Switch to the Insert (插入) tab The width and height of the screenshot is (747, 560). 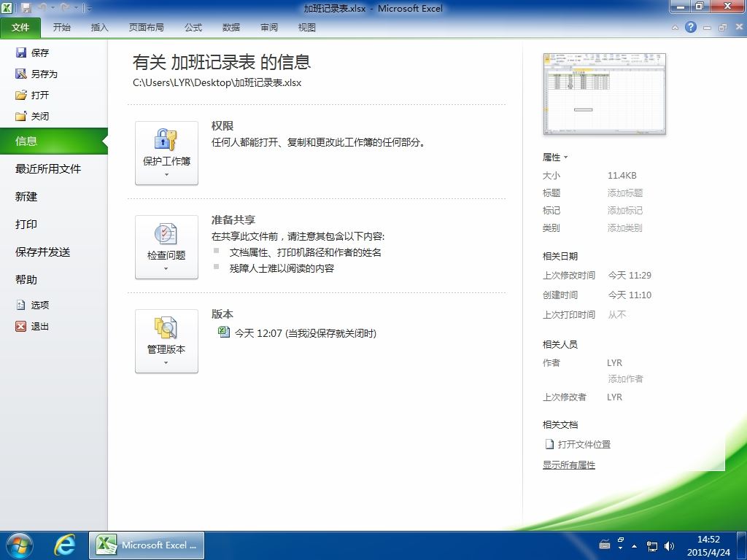click(x=99, y=28)
